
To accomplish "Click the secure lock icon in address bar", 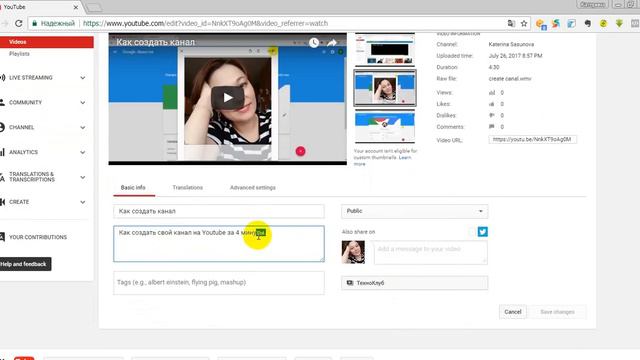I will (x=35, y=23).
